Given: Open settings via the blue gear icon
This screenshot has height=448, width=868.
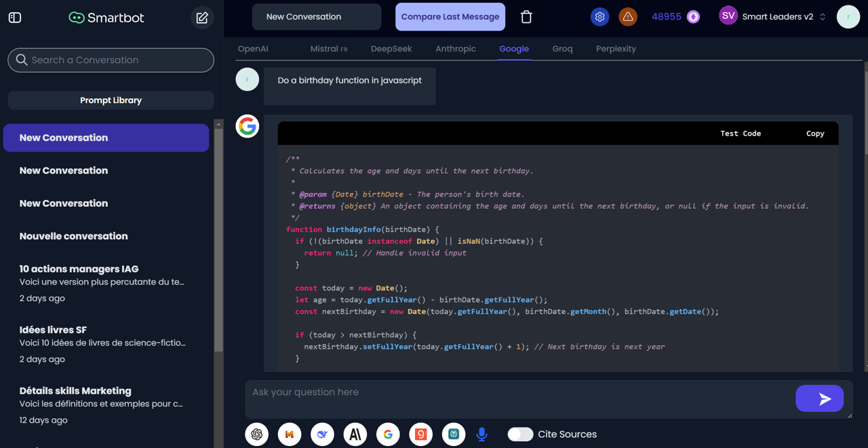Looking at the screenshot, I should click(x=599, y=17).
